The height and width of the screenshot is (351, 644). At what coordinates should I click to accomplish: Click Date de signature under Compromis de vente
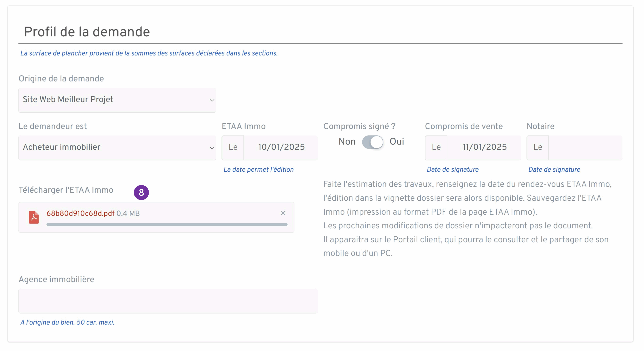452,169
